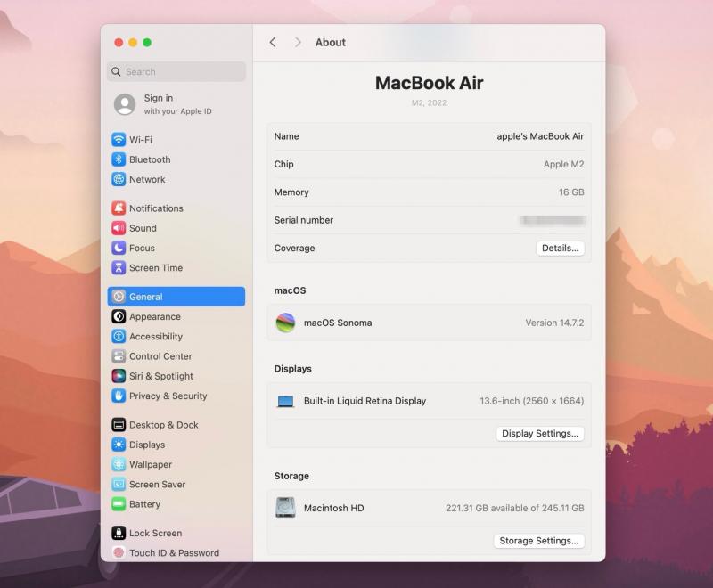Click the "Version 14.7.2" text
713x588 pixels.
click(x=554, y=323)
